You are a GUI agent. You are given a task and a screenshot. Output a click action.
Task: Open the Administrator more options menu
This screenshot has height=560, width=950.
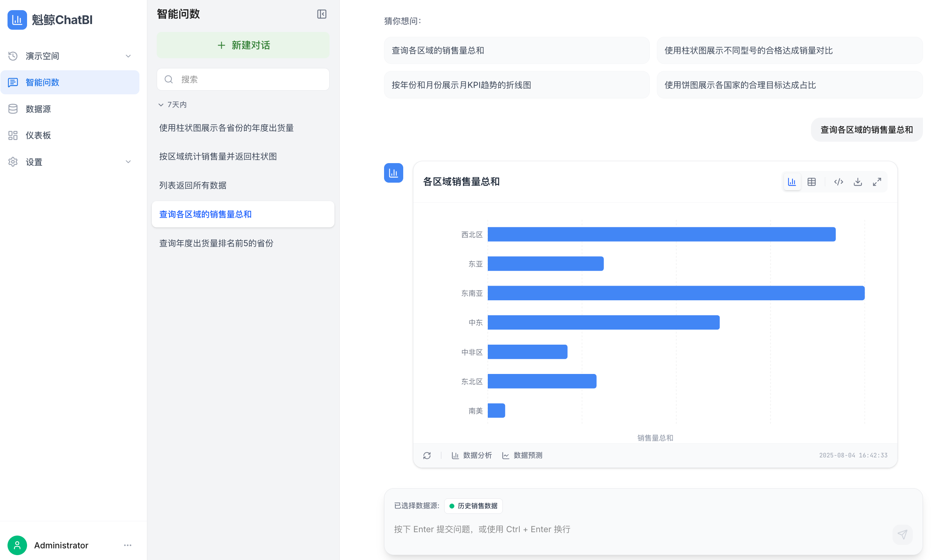127,545
